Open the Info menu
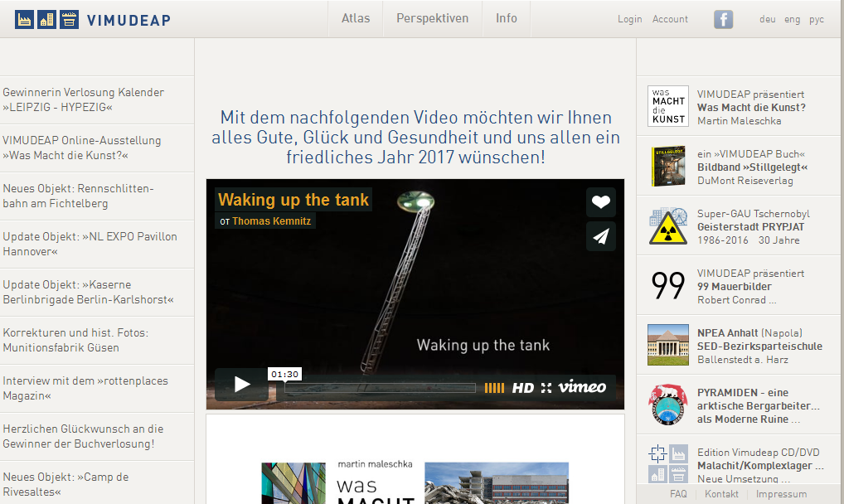The image size is (844, 504). tap(507, 18)
